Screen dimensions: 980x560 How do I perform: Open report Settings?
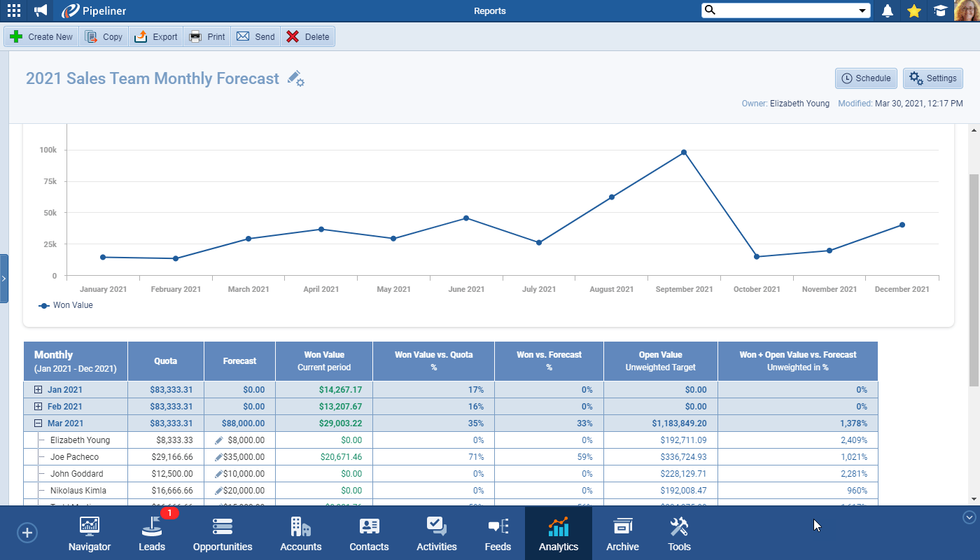[932, 78]
